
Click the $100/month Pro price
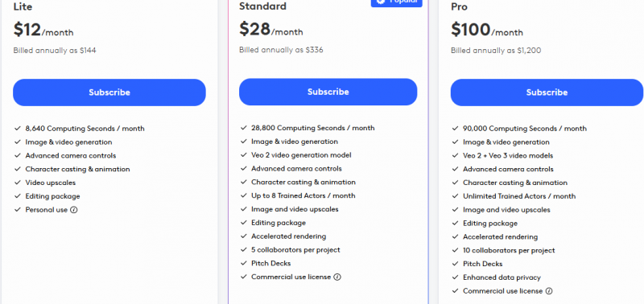[x=487, y=30]
